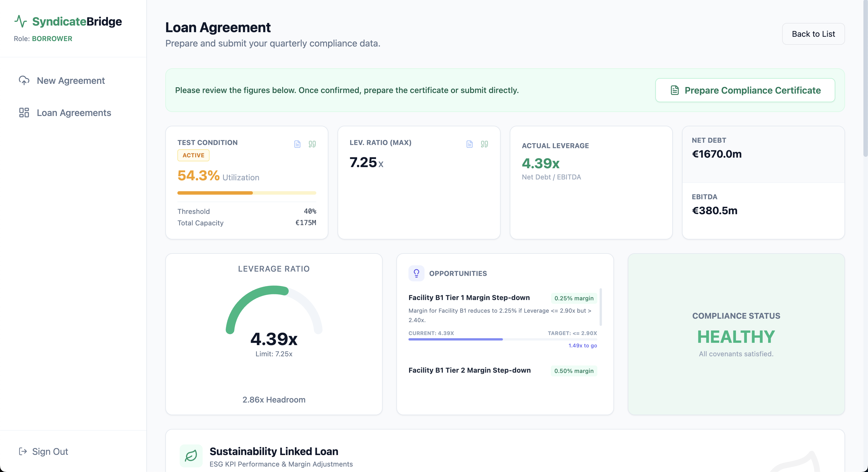Click the New Agreement cloud upload icon
The height and width of the screenshot is (472, 868).
click(x=24, y=80)
